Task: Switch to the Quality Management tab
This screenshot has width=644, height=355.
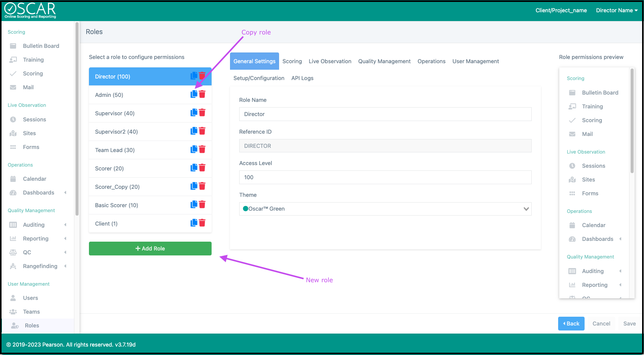Action: [384, 61]
